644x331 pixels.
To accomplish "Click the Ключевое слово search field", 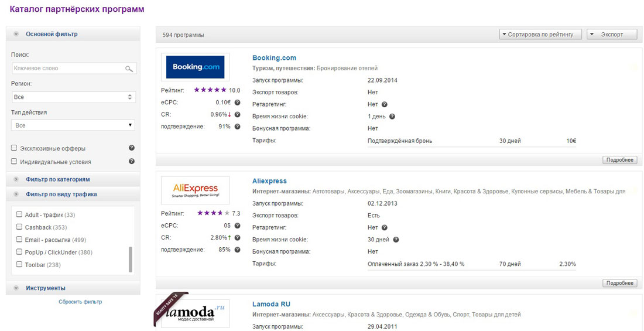I will tap(74, 69).
